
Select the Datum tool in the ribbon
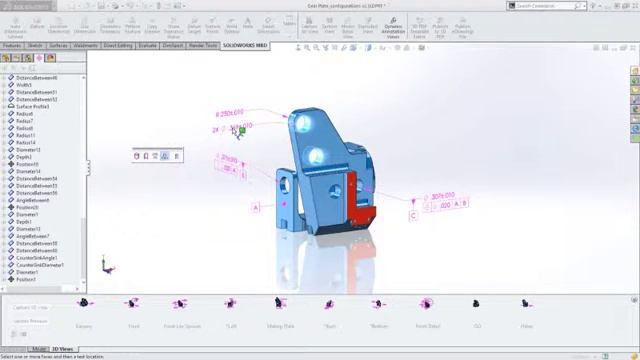click(37, 23)
